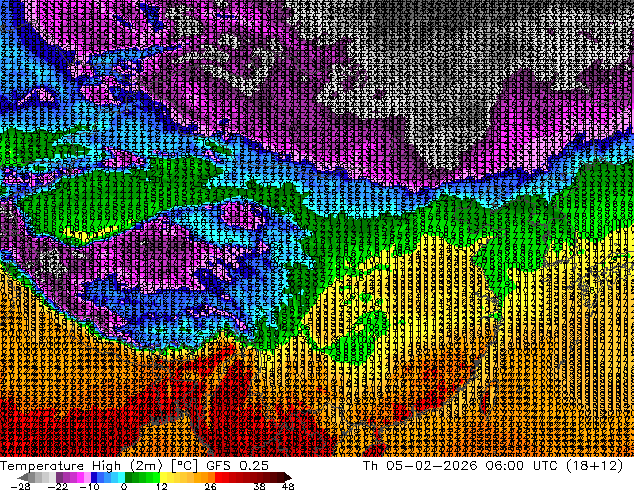The height and width of the screenshot is (490, 634).
Task: Click the '-22' legend value
Action: pos(58,486)
